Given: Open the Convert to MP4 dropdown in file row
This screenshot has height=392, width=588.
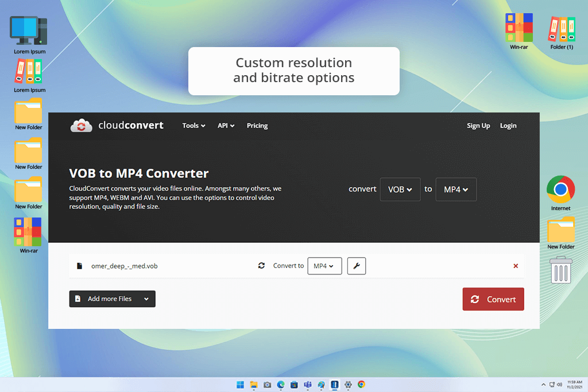Looking at the screenshot, I should tap(324, 266).
